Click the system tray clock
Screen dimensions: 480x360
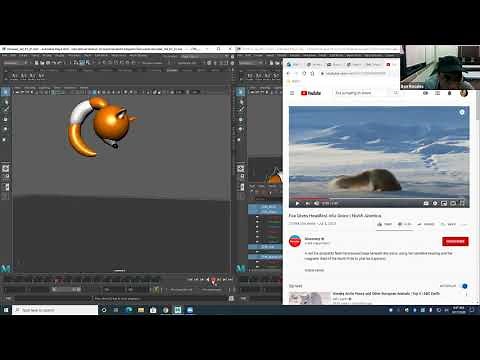pos(459,310)
